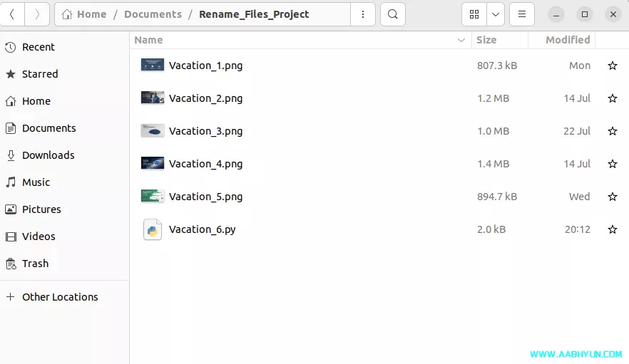
Task: Star the Vacation_1.png file
Action: point(612,66)
